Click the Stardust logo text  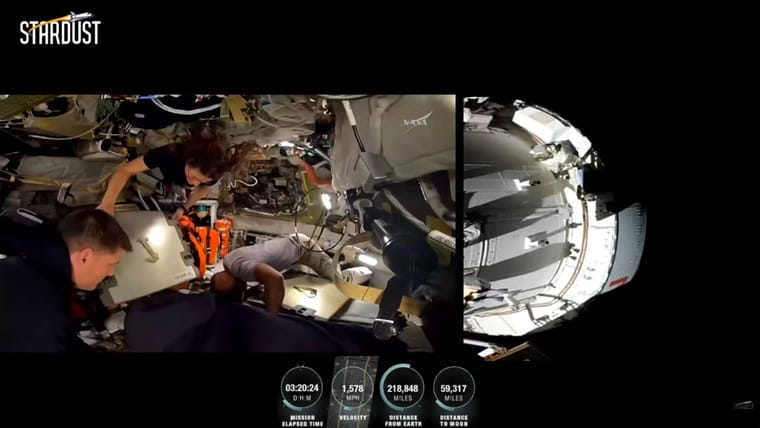pos(60,33)
